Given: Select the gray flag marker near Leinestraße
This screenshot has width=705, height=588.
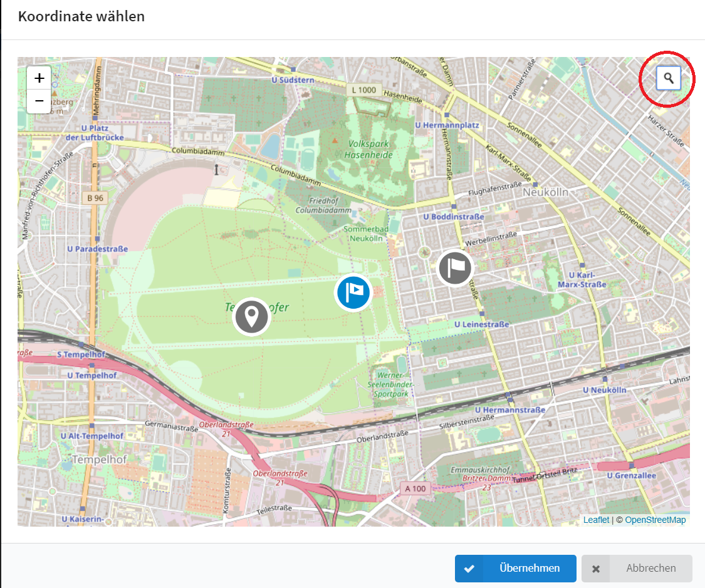Looking at the screenshot, I should point(455,268).
